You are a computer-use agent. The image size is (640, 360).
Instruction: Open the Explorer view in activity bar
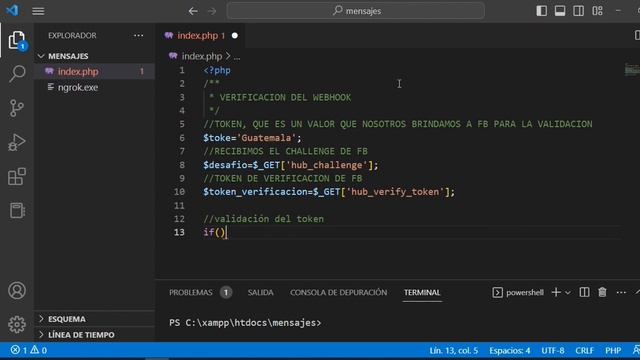pyautogui.click(x=17, y=40)
